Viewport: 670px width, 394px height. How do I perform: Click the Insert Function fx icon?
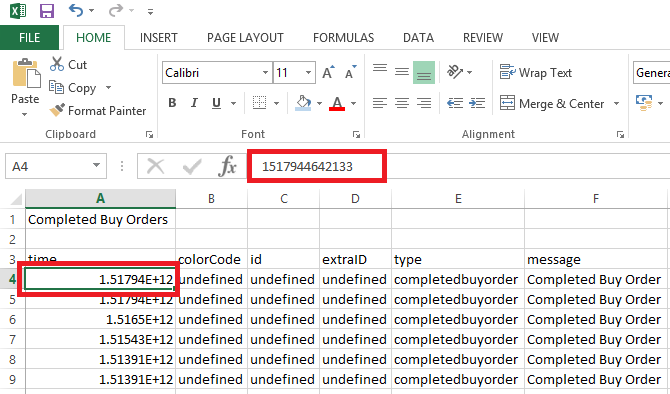(x=227, y=166)
